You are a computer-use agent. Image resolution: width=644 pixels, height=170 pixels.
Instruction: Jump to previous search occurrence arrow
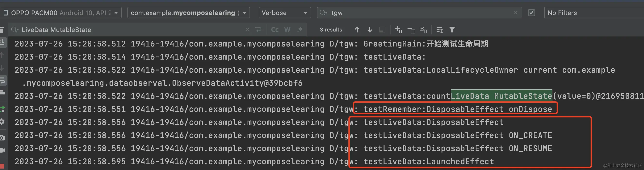[357, 30]
